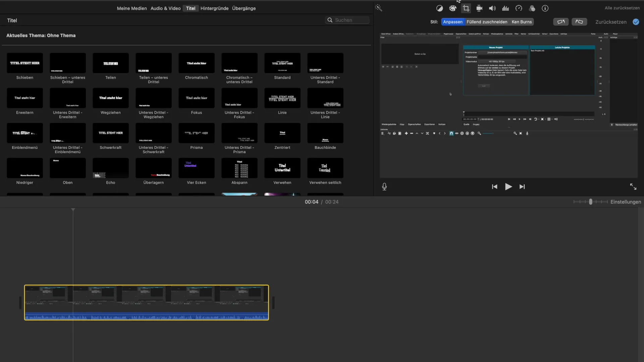
Task: Switch to Hintergründe tab
Action: tap(215, 8)
